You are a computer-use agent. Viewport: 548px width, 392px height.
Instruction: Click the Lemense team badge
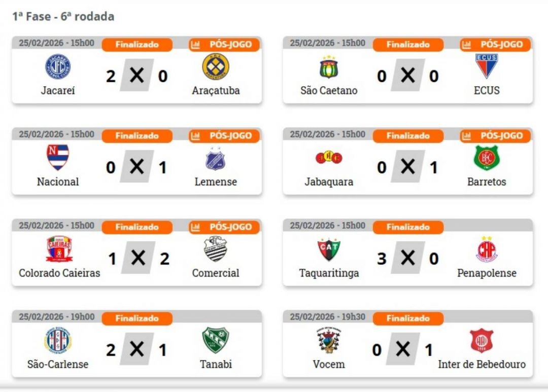(x=216, y=159)
